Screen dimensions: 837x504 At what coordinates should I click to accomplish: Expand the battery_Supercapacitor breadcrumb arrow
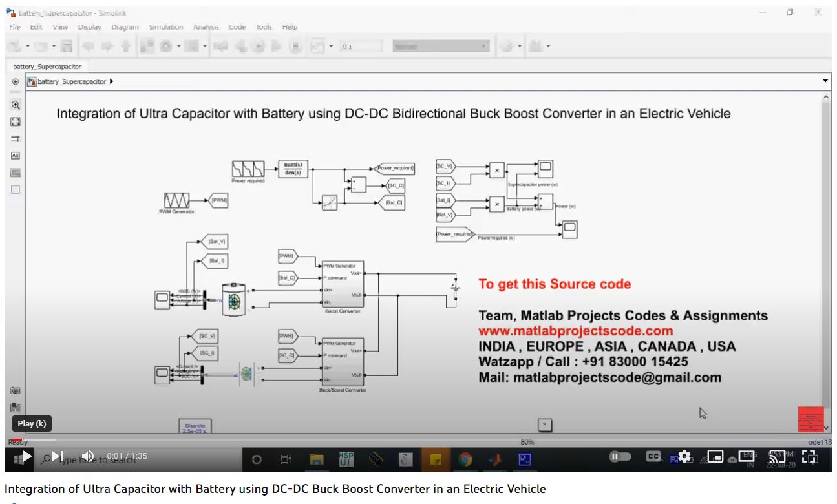112,81
